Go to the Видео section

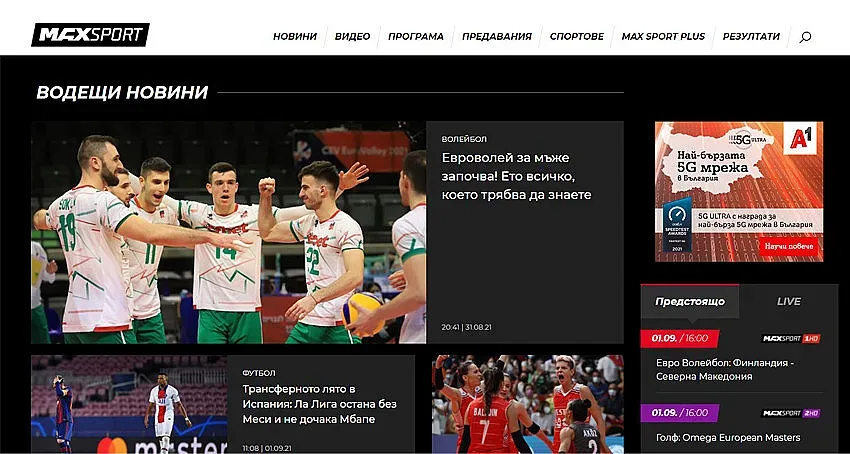pos(352,37)
